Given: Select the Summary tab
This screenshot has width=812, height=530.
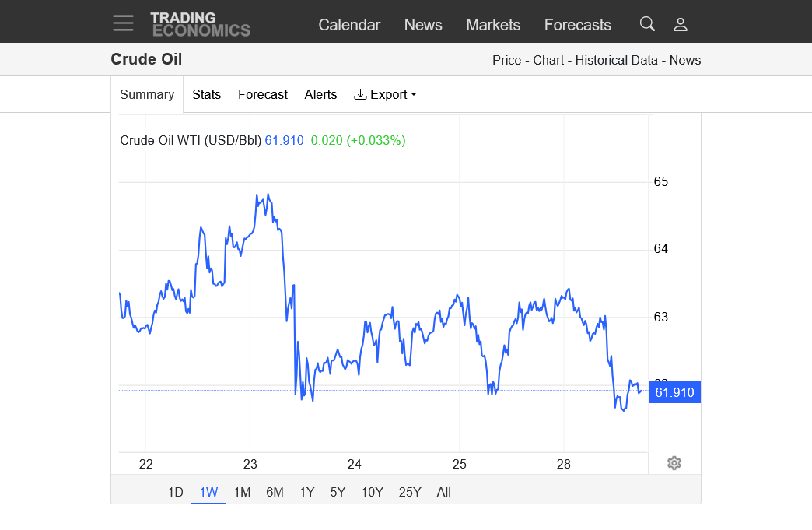Looking at the screenshot, I should [x=147, y=94].
